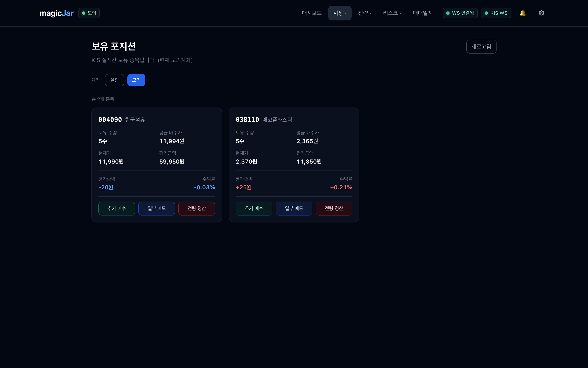
Task: Expand the 전략 dropdown menu
Action: tap(365, 13)
